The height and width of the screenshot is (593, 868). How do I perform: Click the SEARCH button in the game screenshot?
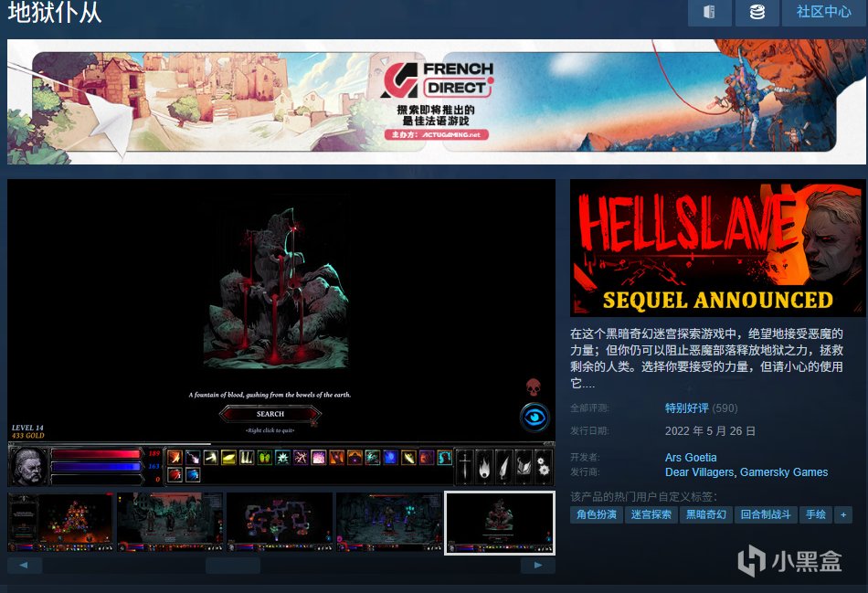pos(270,414)
